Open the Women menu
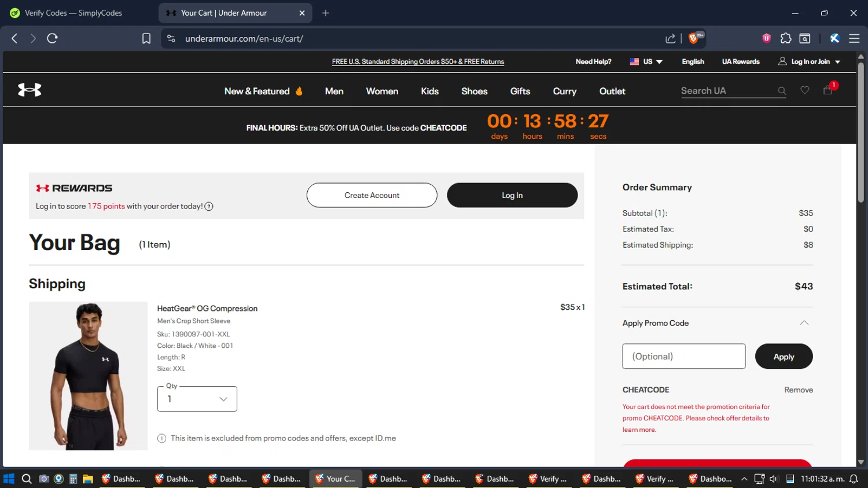 click(x=382, y=91)
